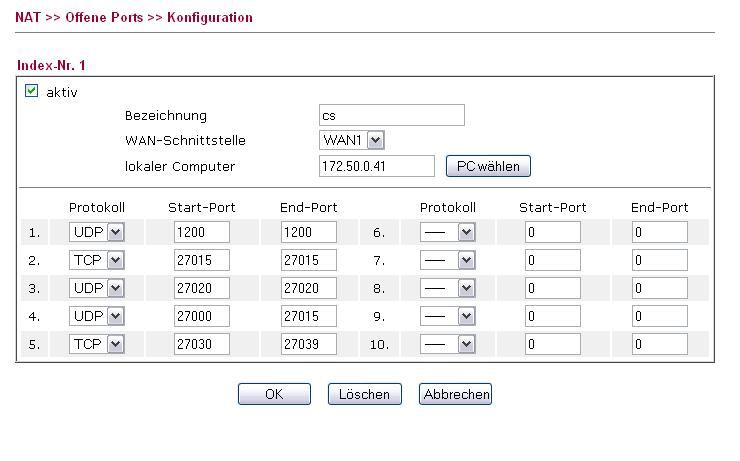Open the row 9 Protokoll dropdown

point(447,316)
